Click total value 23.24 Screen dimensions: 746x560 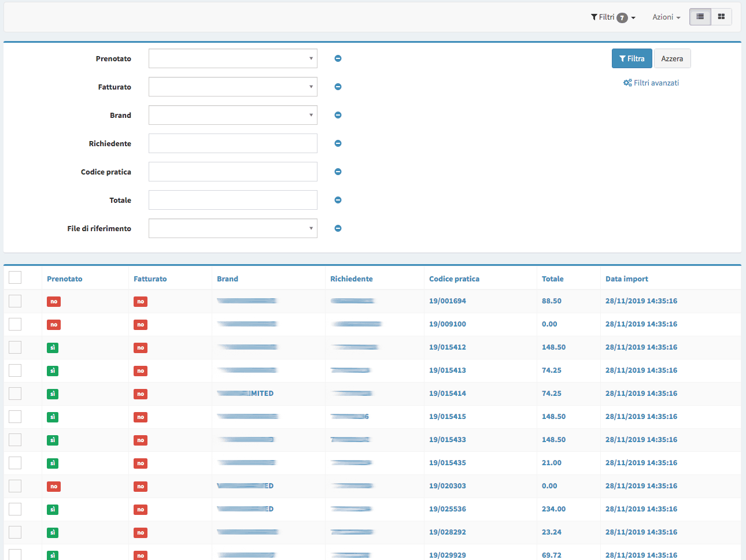pos(552,532)
